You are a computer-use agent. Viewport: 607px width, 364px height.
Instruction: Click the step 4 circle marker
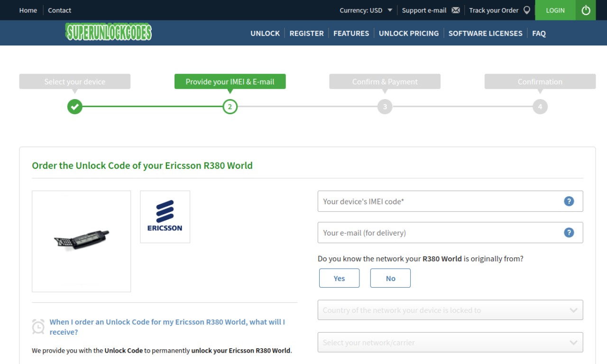click(540, 107)
